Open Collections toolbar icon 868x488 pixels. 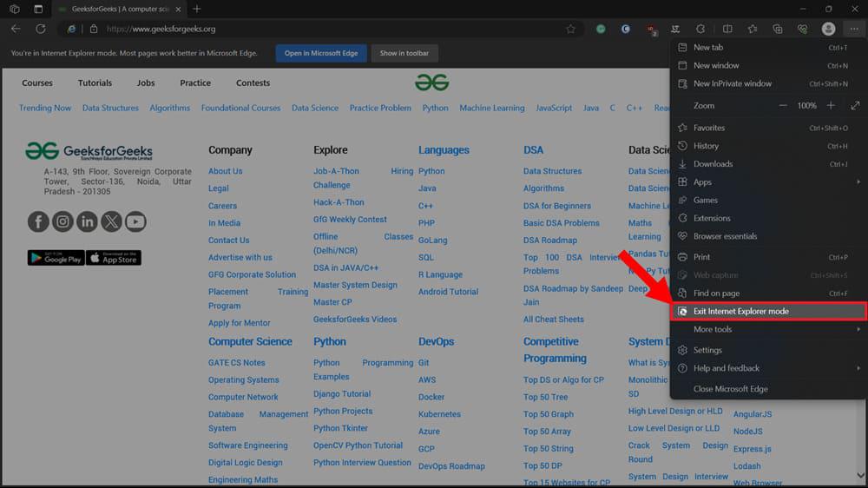pyautogui.click(x=777, y=29)
